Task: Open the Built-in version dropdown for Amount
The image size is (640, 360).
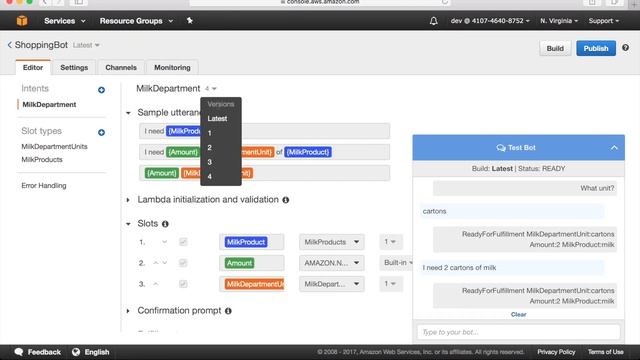Action: pos(396,263)
